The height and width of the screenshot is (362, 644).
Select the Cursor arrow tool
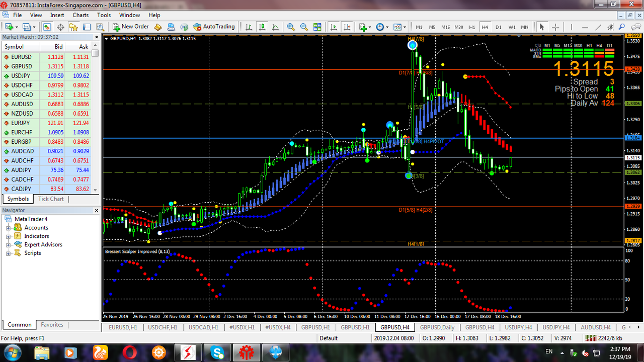pyautogui.click(x=542, y=27)
